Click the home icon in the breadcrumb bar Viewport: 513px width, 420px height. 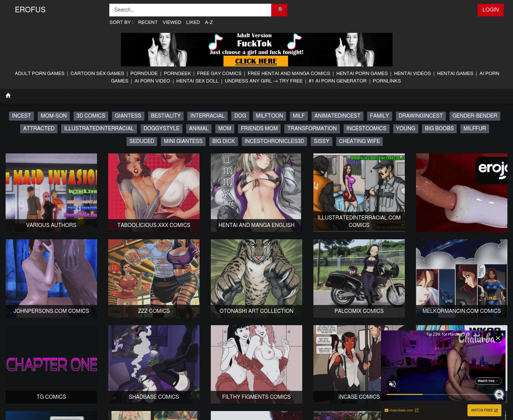[x=8, y=96]
